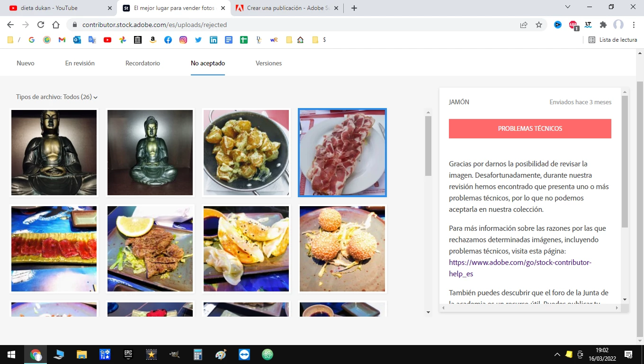Select the dumplings with sauce thumbnail
Viewport: 644px width, 364px height.
246,249
